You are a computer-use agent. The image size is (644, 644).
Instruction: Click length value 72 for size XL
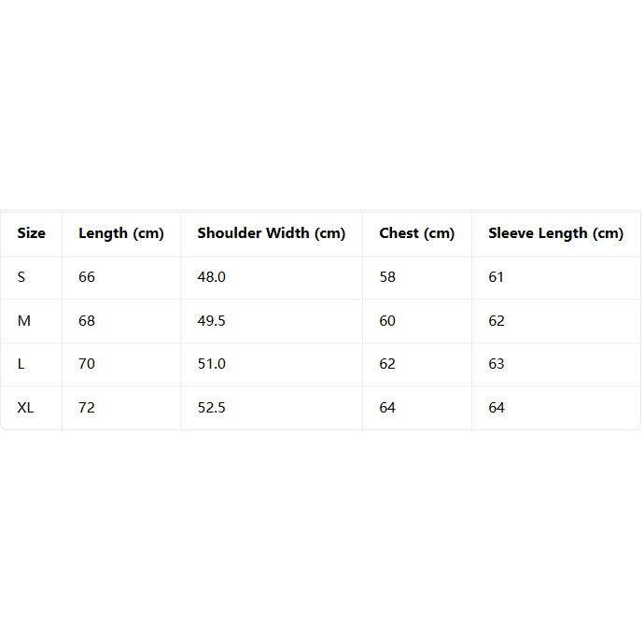pos(87,408)
